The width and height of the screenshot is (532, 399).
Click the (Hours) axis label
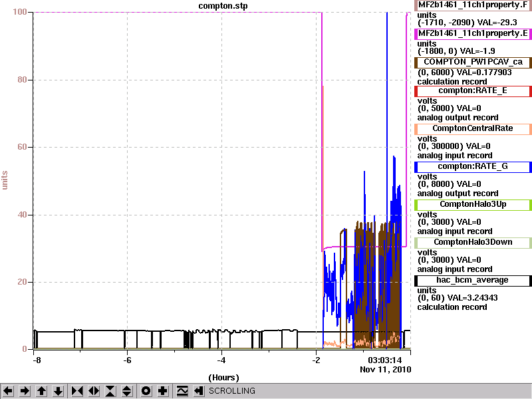pos(223,378)
